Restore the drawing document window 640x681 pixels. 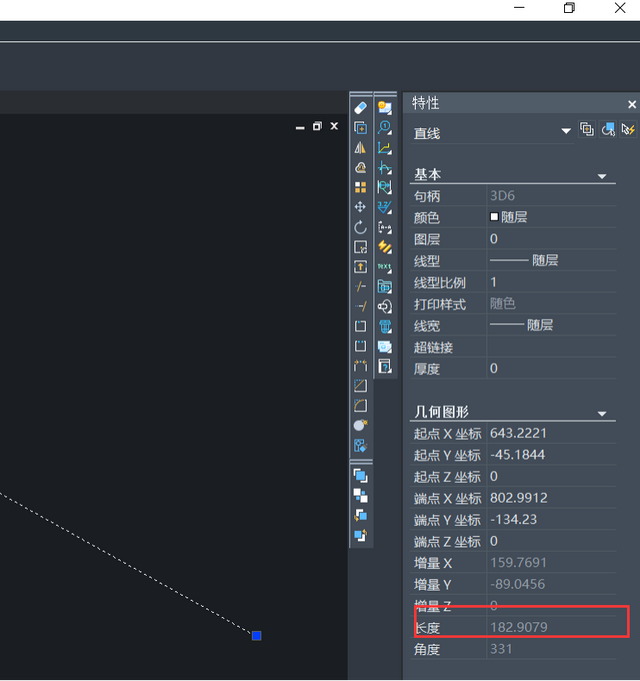point(317,126)
